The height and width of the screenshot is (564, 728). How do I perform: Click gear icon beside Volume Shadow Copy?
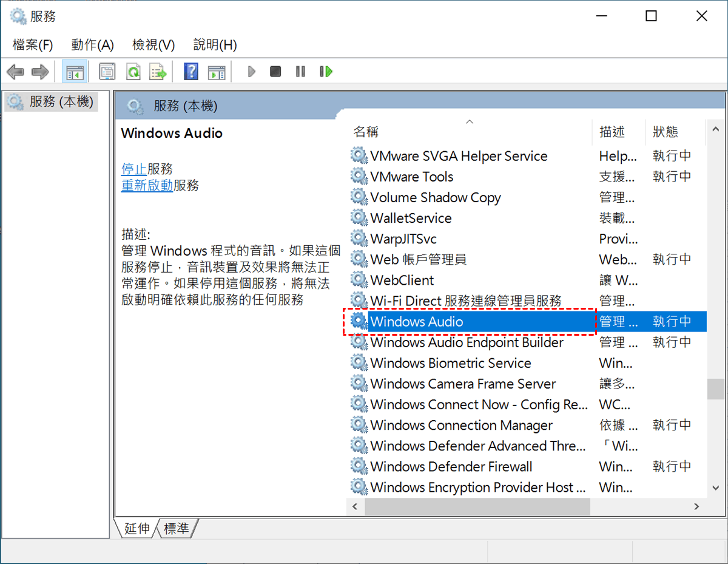tap(359, 197)
